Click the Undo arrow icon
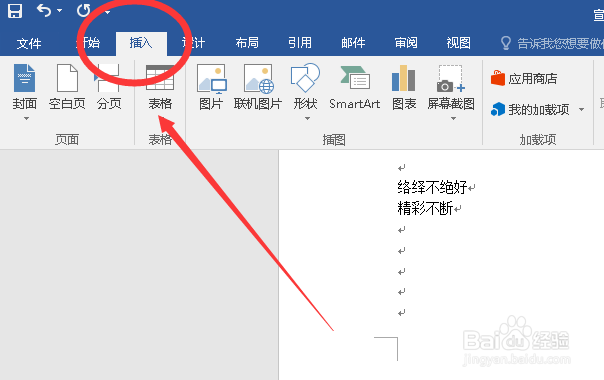This screenshot has width=604, height=380. click(x=44, y=10)
